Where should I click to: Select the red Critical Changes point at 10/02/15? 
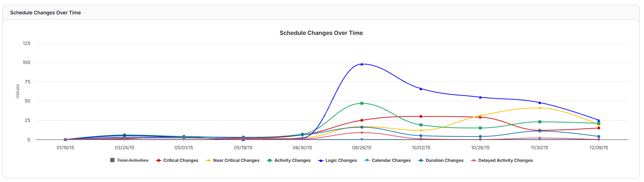421,117
